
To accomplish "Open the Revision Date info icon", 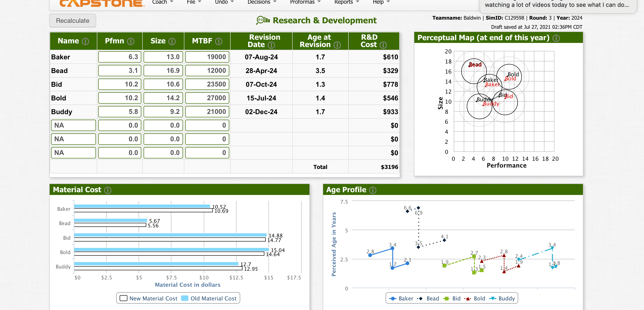I will [x=271, y=45].
